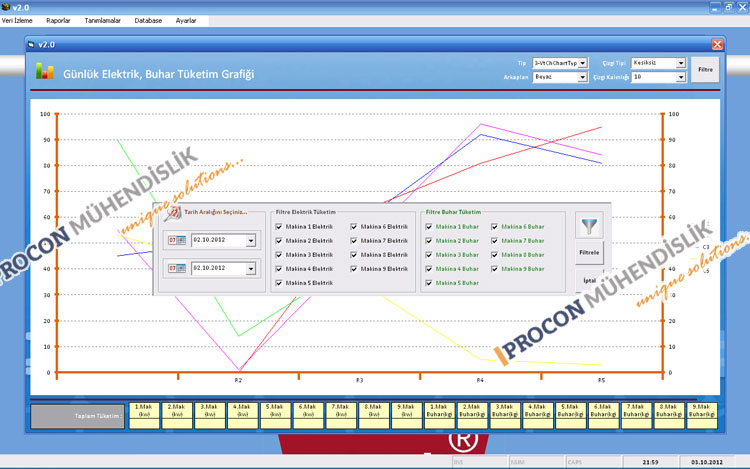The image size is (750, 469).
Task: Expand the end date dropdown arrow
Action: tap(251, 269)
